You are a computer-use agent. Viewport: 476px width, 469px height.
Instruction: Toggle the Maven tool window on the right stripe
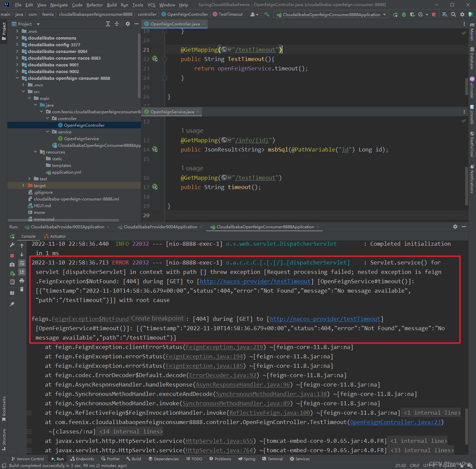click(472, 32)
